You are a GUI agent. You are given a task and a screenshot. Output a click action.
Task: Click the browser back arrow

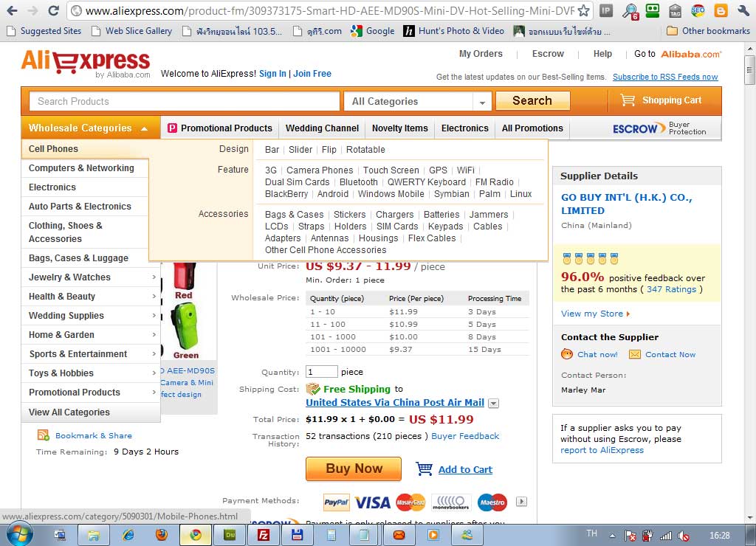13,10
